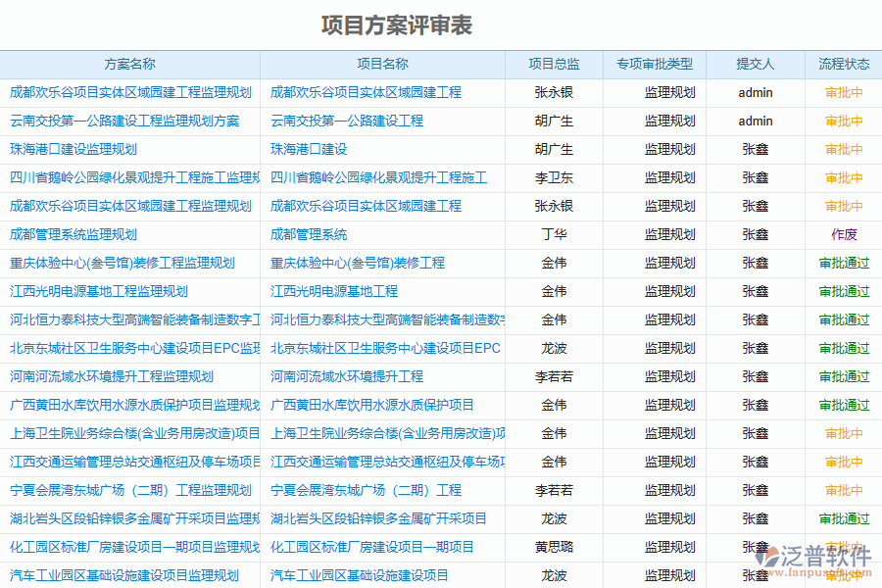Select the 专项审批类型 column header
Viewport: 882px width, 588px height.
tap(655, 64)
